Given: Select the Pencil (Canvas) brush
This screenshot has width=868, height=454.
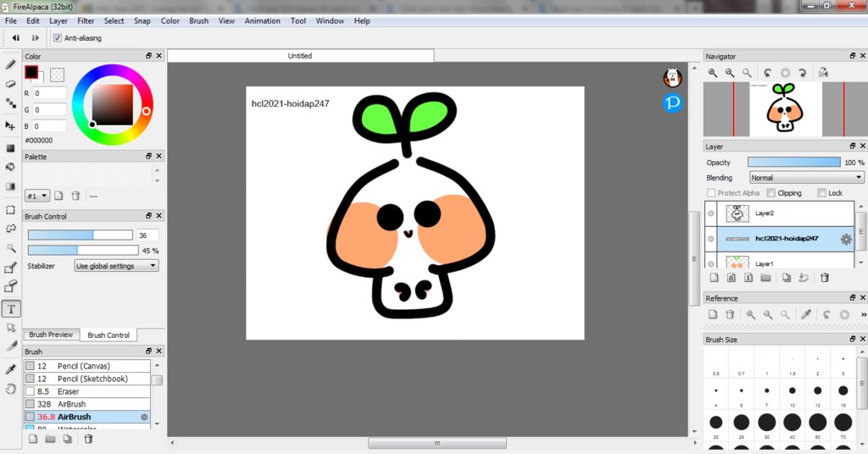Looking at the screenshot, I should point(87,366).
